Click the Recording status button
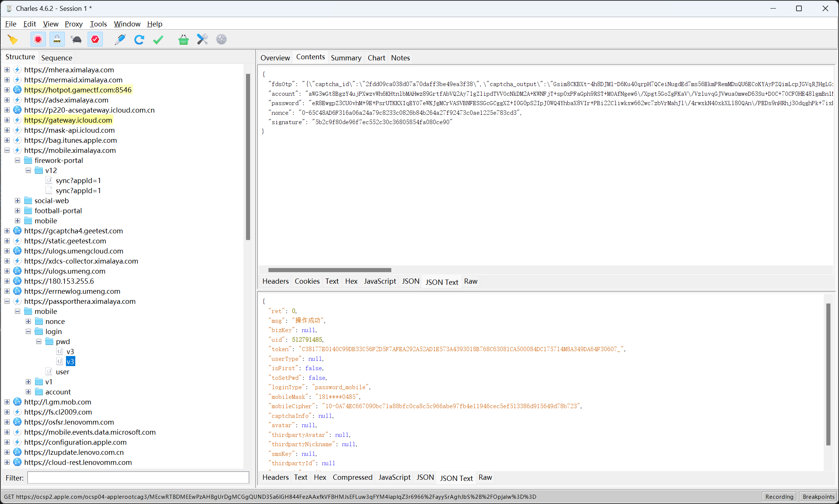Screen dimensions: 839x504 [x=779, y=497]
